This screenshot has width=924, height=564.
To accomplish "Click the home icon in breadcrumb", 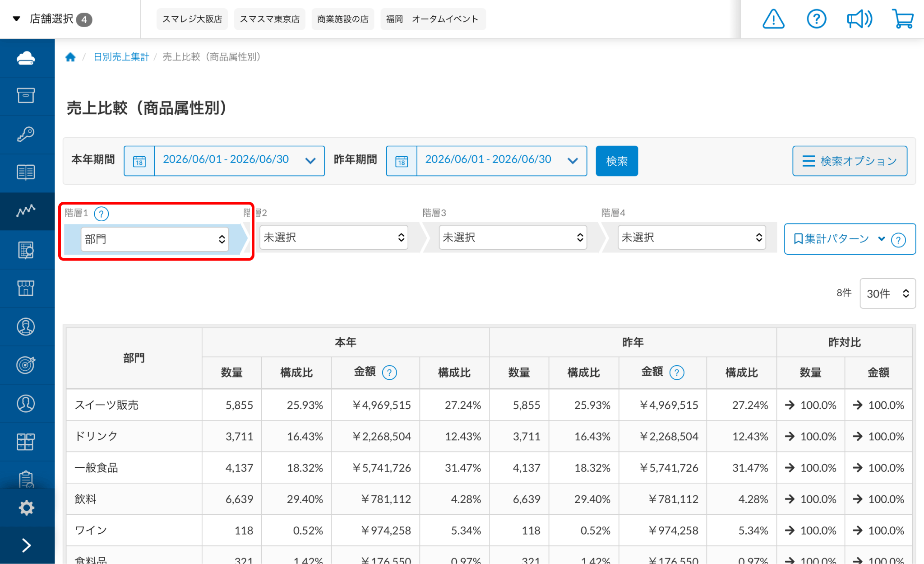I will (70, 57).
